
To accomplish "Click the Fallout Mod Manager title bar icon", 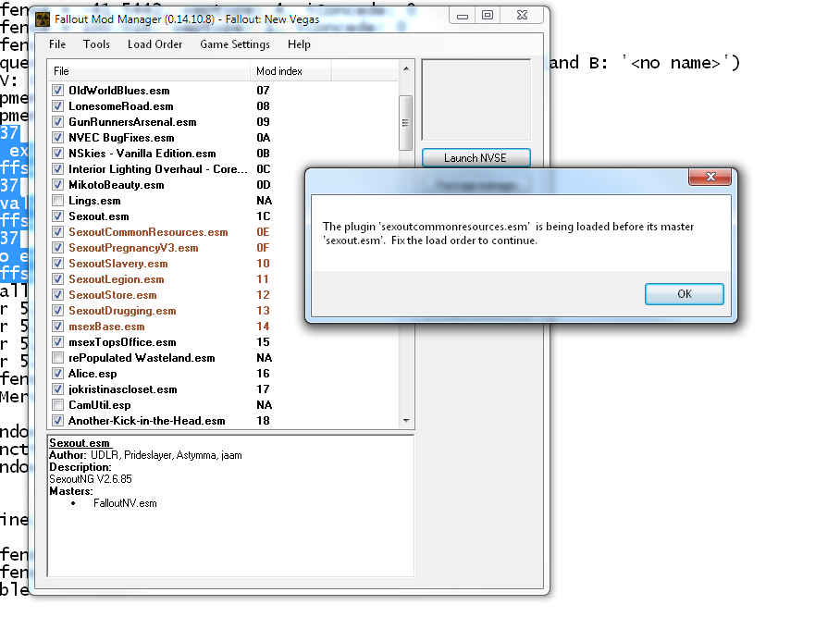I will [43, 19].
